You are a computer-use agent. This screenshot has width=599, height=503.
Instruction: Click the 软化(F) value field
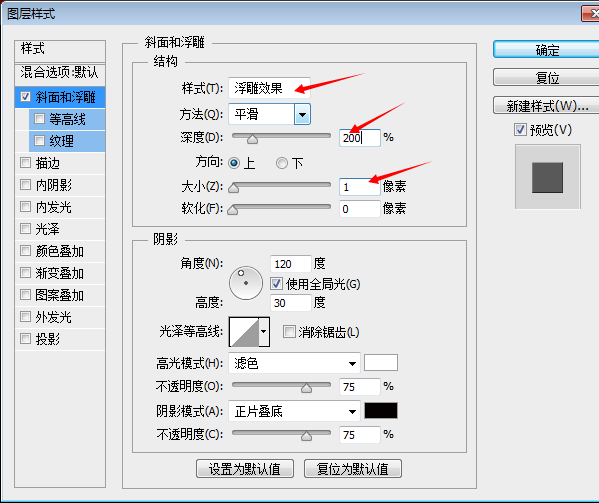(x=359, y=209)
